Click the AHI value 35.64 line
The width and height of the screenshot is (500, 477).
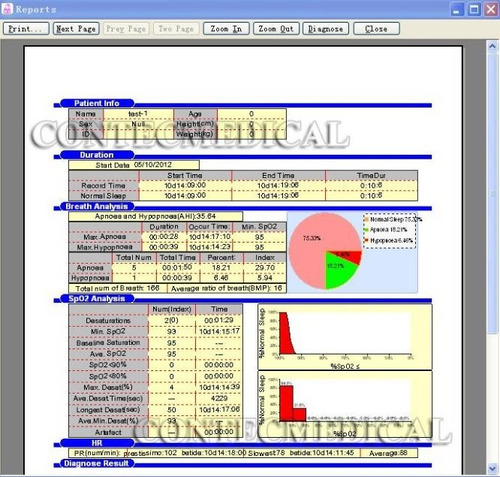pos(155,216)
